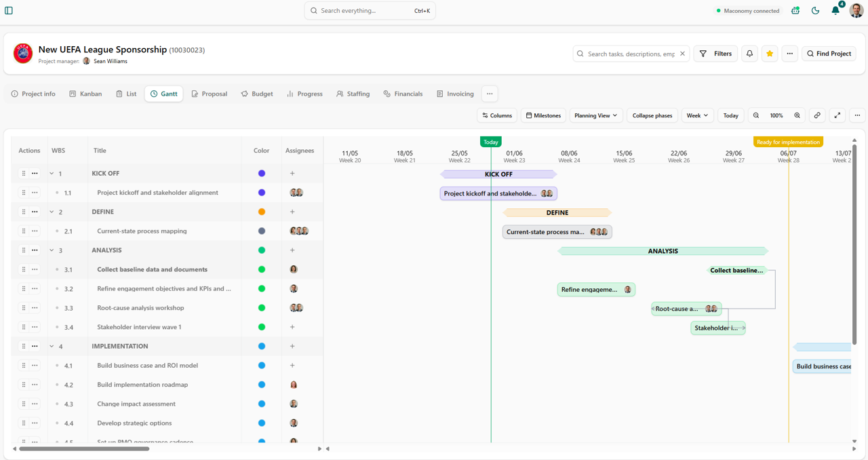This screenshot has height=460, width=868.
Task: Open the Progress tab
Action: click(x=304, y=94)
